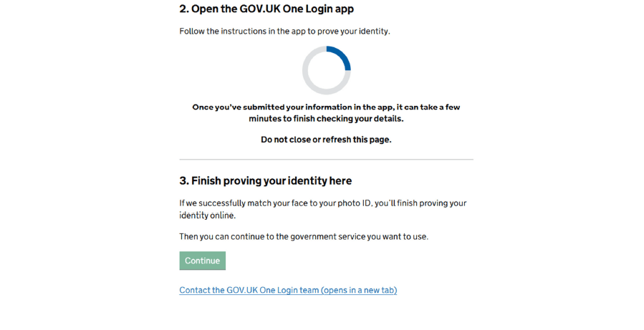Image resolution: width=644 pixels, height=330 pixels.
Task: Click "(opens in a new tab)" in the contact link
Action: [359, 291]
